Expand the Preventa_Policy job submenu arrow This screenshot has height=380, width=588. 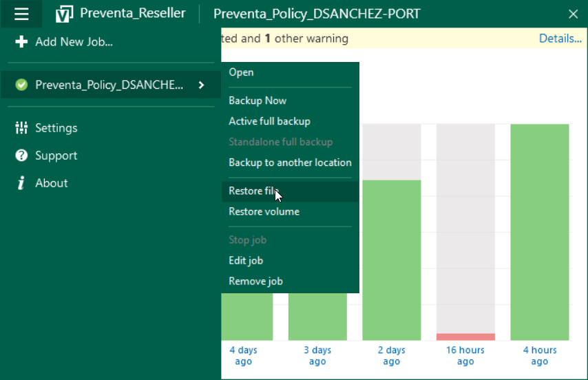(x=201, y=85)
